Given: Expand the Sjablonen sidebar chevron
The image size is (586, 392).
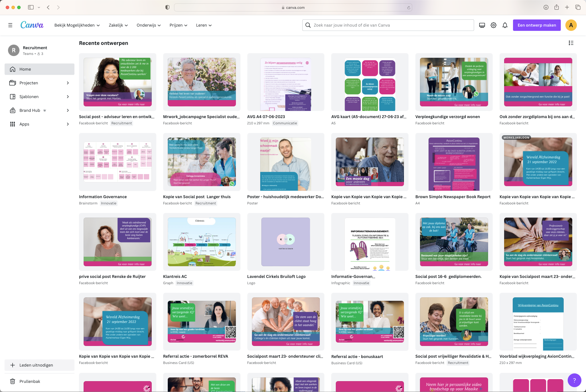Looking at the screenshot, I should click(x=68, y=97).
